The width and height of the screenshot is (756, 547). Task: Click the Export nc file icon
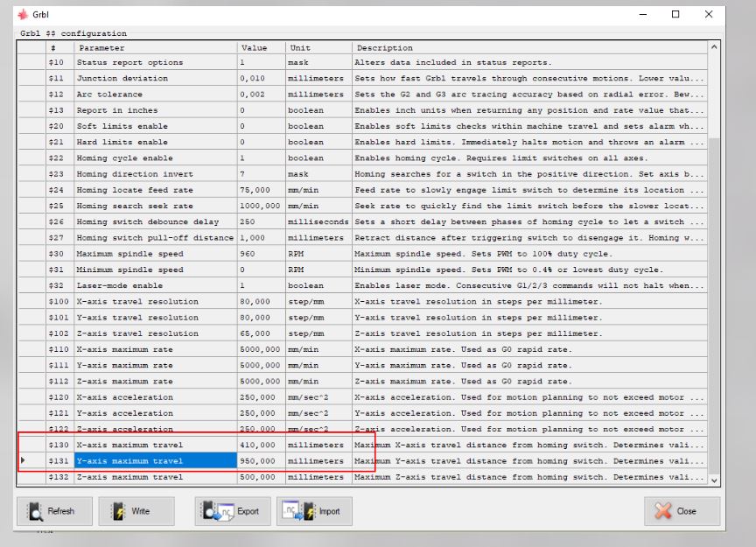coord(218,511)
